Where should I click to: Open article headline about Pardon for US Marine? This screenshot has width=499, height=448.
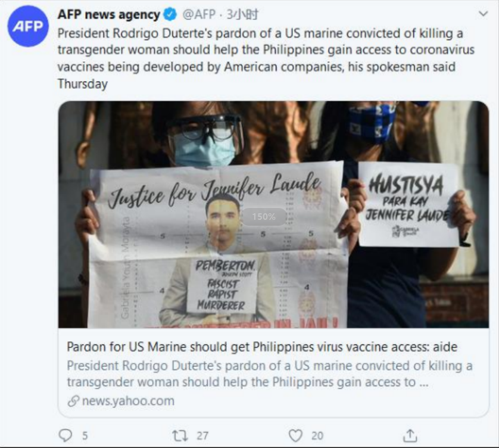(x=262, y=347)
